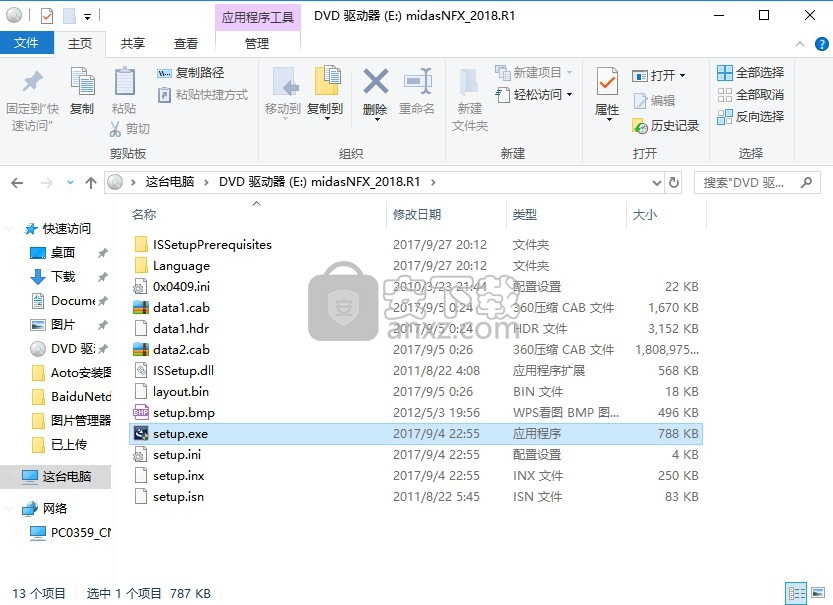Click the Pin to Quick access icon

[x=32, y=82]
